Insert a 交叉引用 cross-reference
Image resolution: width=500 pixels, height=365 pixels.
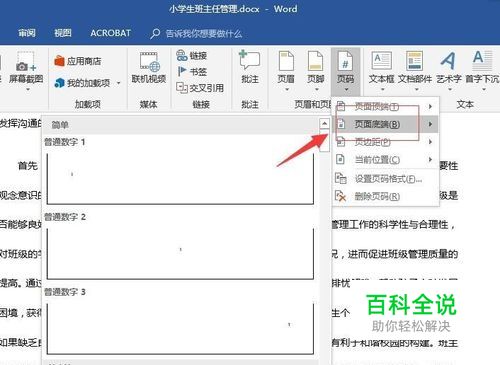(200, 88)
